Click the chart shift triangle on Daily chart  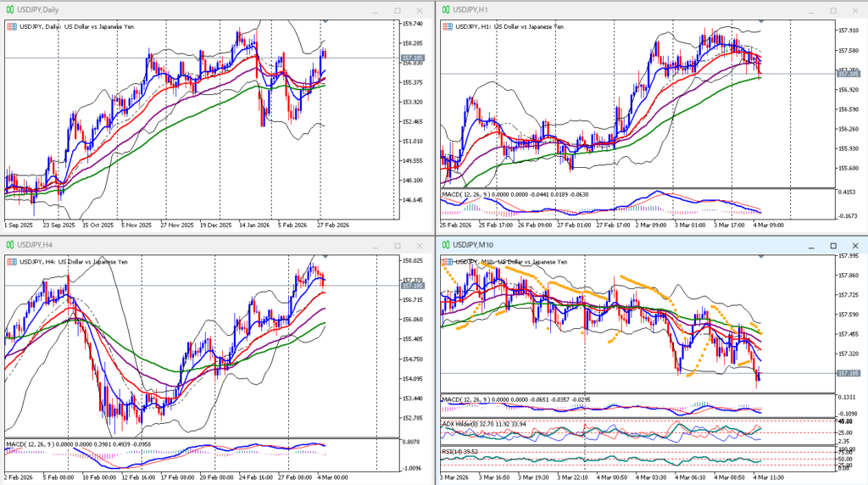(324, 20)
